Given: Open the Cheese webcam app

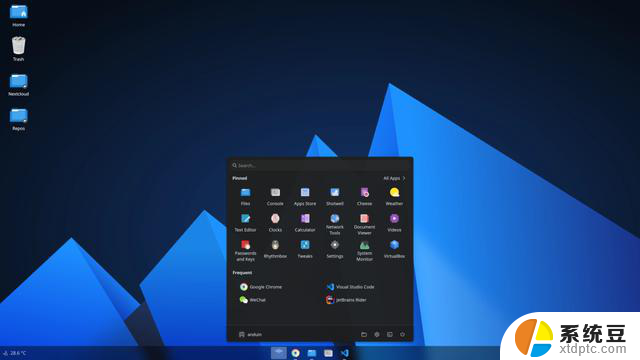Looking at the screenshot, I should point(364,196).
